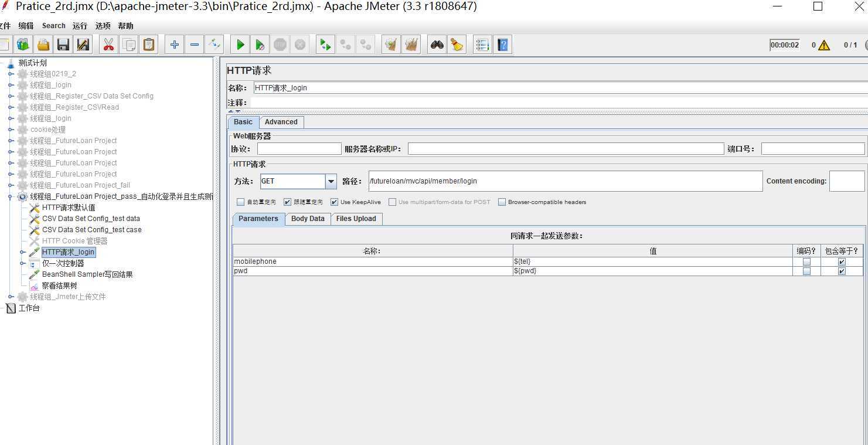
Task: Expand the 仅一次控制器 tree node
Action: (23, 263)
